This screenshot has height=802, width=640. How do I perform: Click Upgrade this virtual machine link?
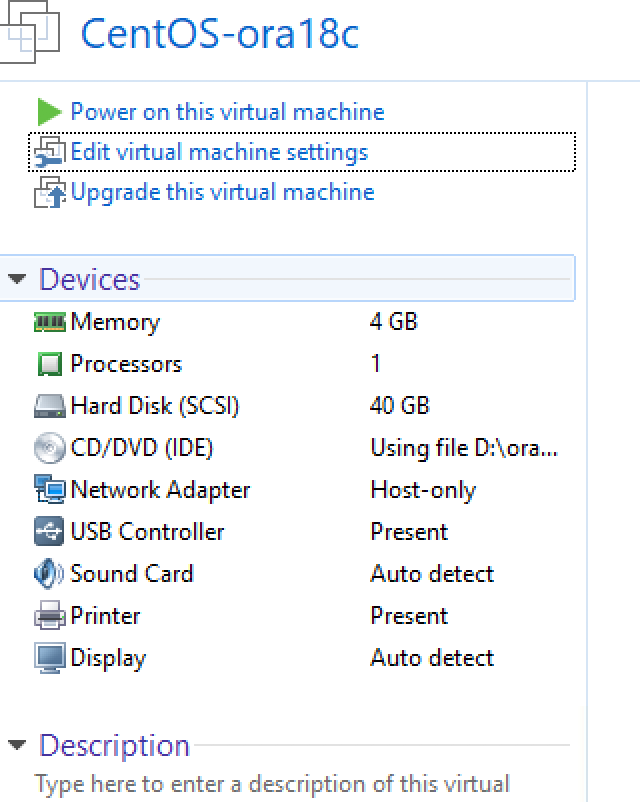pyautogui.click(x=222, y=192)
